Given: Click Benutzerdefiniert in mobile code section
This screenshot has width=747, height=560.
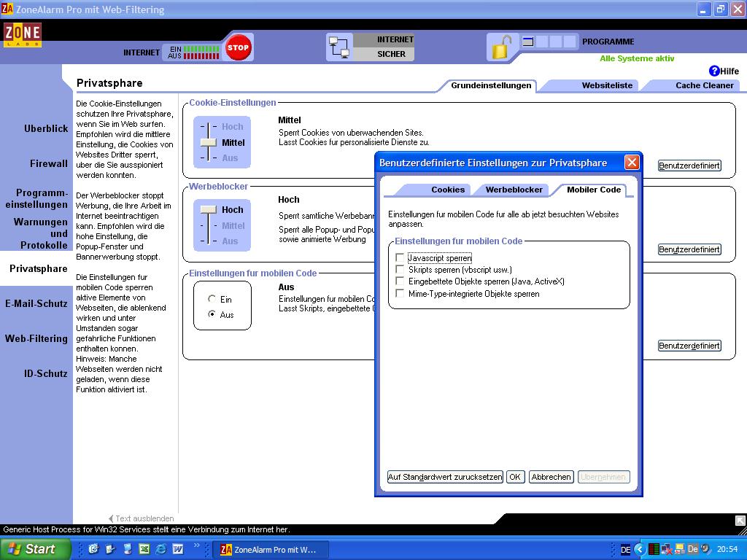Looking at the screenshot, I should coord(689,346).
